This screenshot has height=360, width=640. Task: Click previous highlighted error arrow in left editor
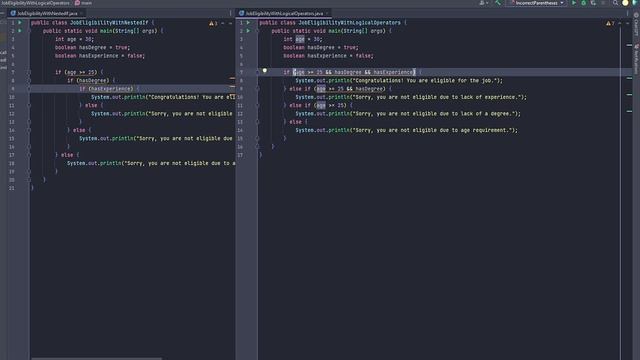coord(223,24)
